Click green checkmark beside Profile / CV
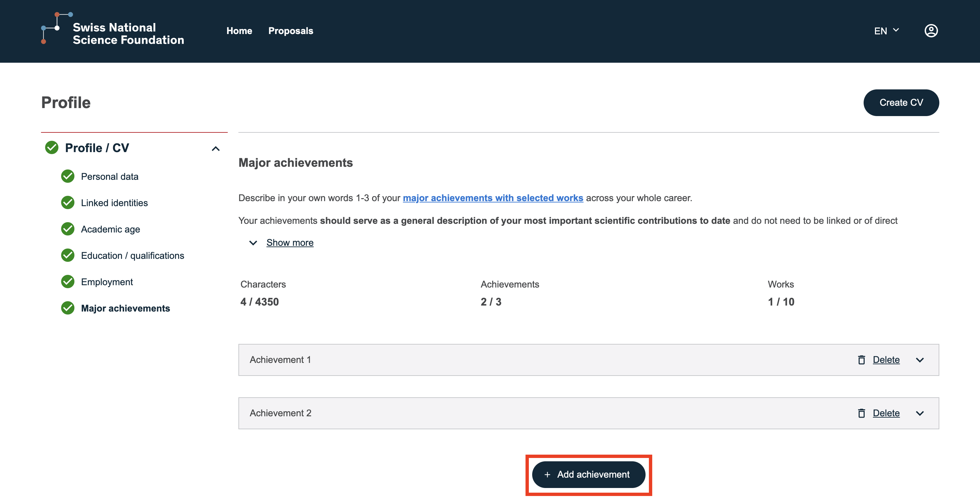This screenshot has width=980, height=503. (x=52, y=148)
